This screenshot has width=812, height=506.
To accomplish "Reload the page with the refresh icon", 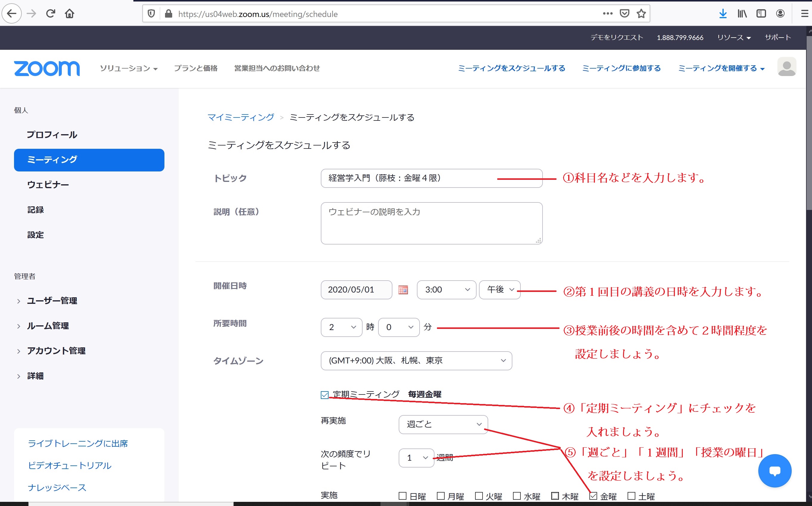I will (x=50, y=14).
